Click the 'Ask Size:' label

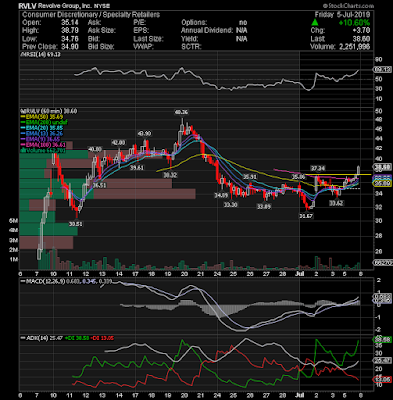(x=102, y=30)
